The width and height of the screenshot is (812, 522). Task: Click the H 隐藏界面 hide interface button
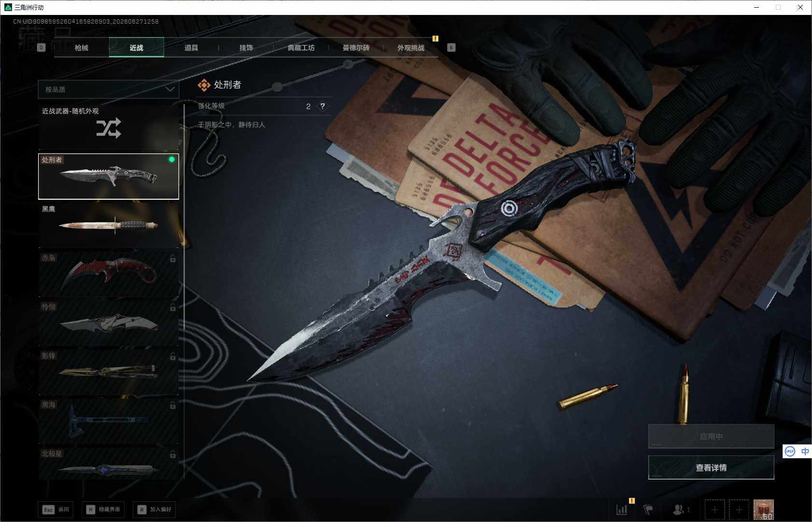(x=104, y=509)
